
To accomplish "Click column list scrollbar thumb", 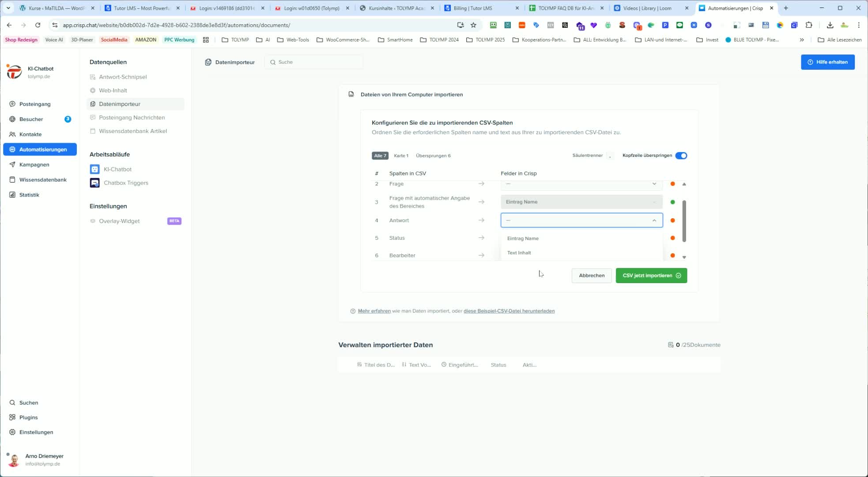I will [684, 221].
